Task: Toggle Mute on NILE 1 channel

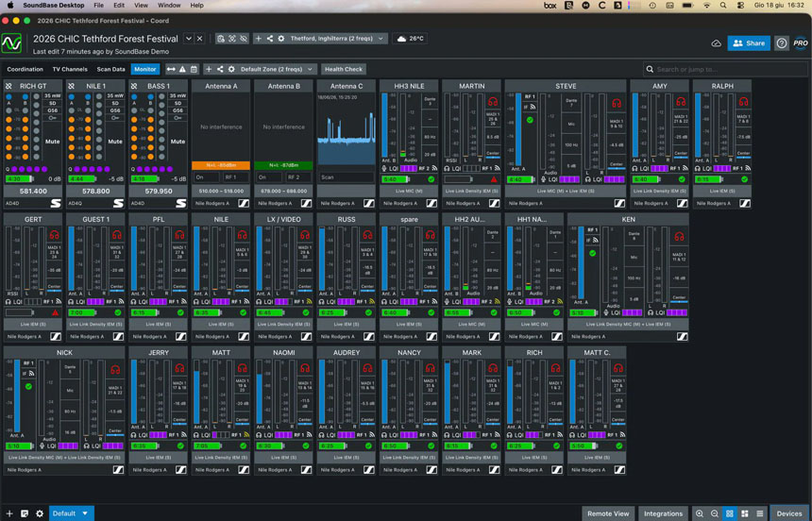Action: point(115,142)
